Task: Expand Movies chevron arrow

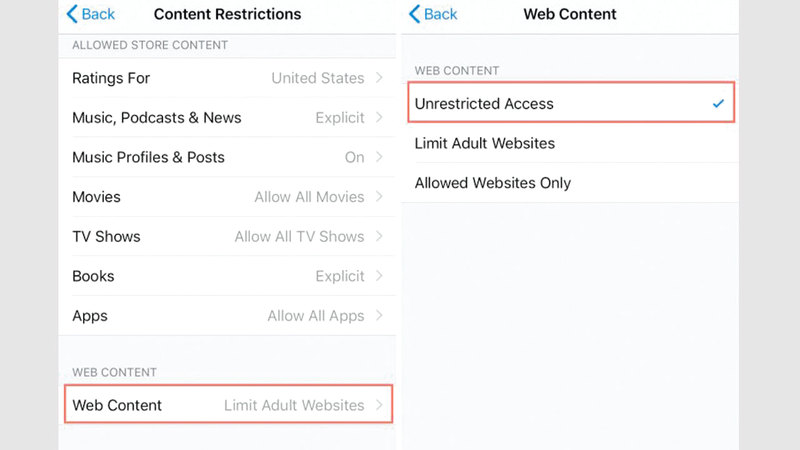Action: (x=380, y=197)
